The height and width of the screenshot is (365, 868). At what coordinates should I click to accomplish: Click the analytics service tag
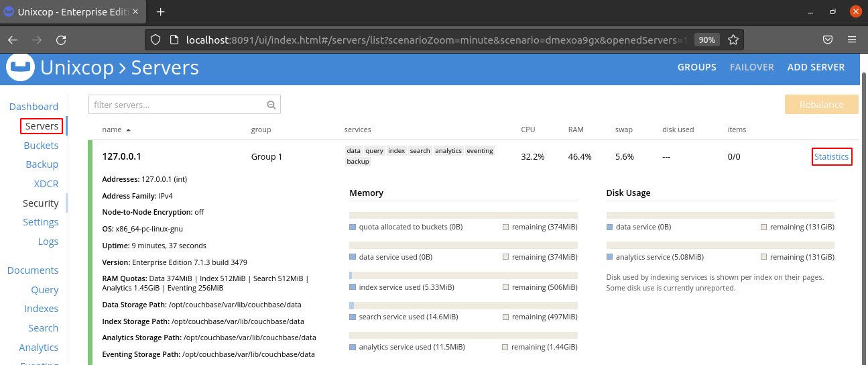point(448,151)
